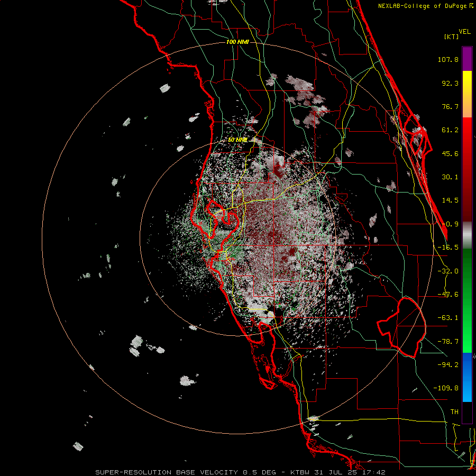
Task: Click the -47.6 legend value
Action: point(448,295)
